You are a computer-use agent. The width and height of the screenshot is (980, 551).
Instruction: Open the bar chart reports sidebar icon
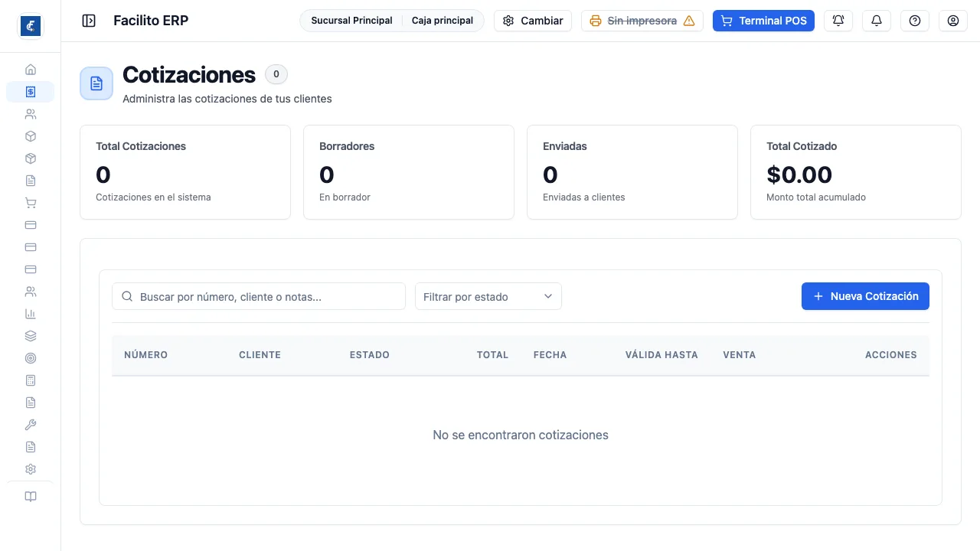point(31,314)
